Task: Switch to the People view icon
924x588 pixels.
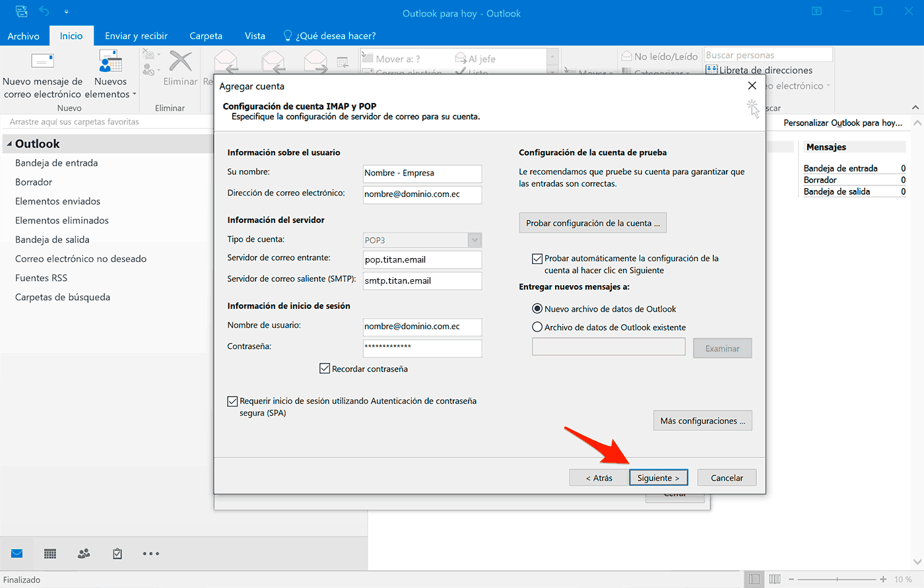Action: point(83,554)
